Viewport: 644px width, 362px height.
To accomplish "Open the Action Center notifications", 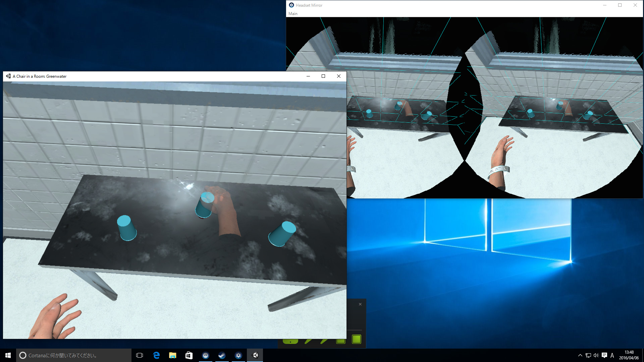I will [604, 355].
